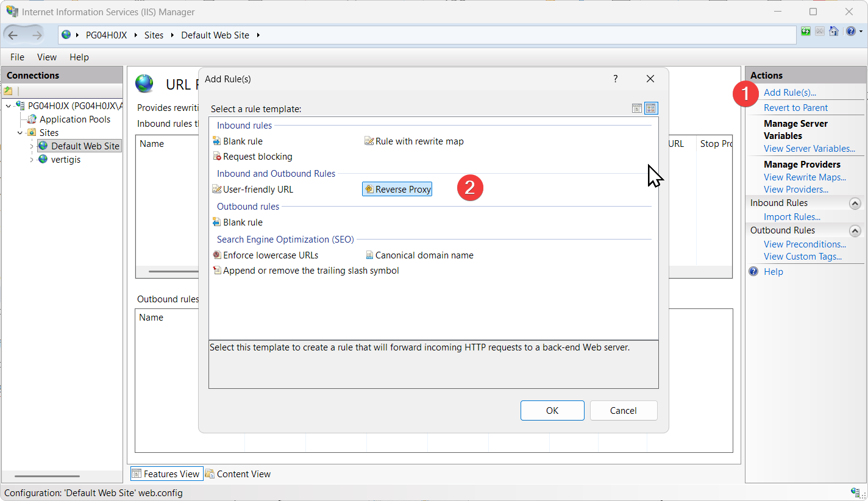Switch to Features View tab
The width and height of the screenshot is (868, 501).
[166, 474]
